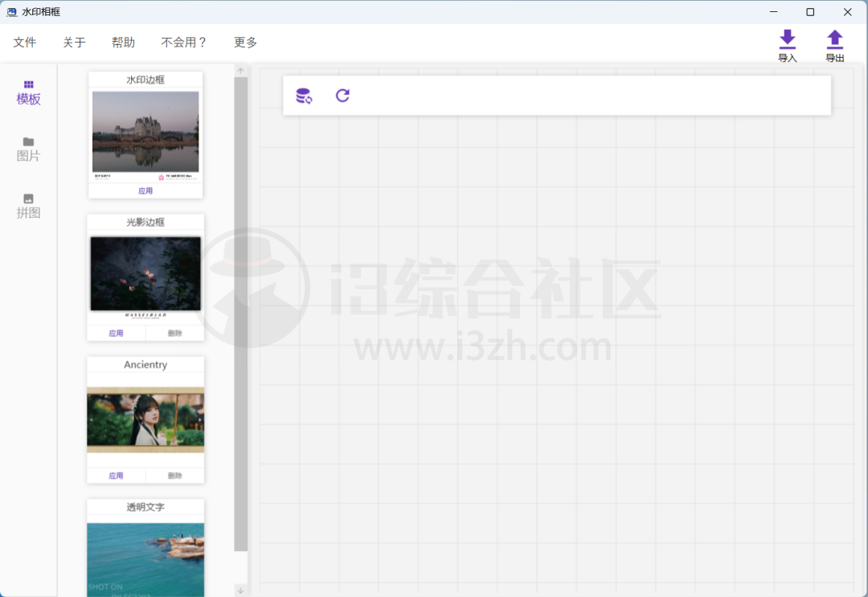Select the 透明文字 sea thumbnail
Screen dimensions: 868x597
tap(145, 560)
